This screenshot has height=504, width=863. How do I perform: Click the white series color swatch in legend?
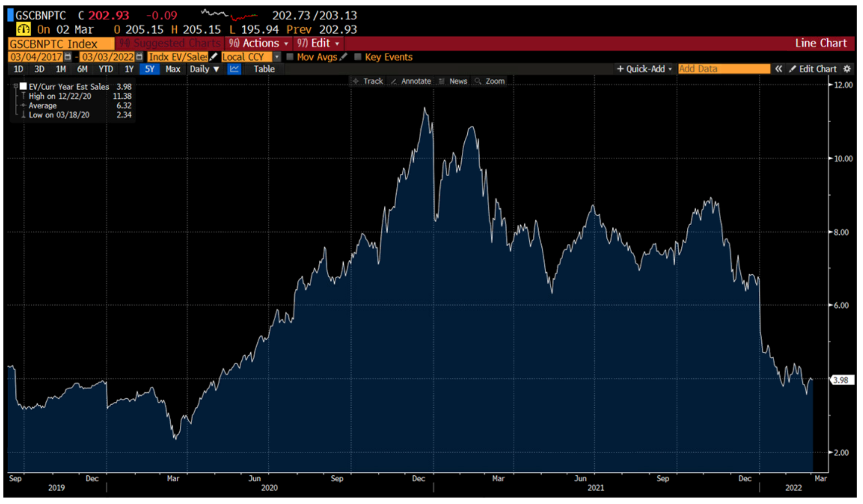(23, 86)
